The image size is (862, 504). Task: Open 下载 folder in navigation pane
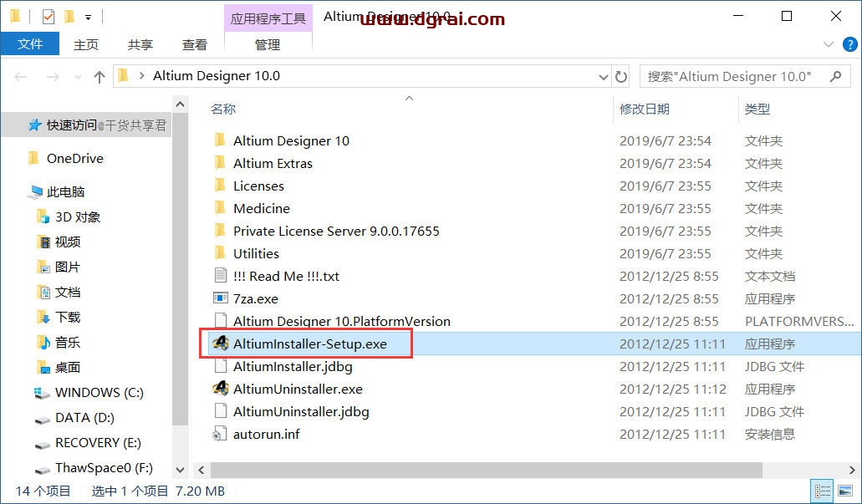tap(68, 317)
